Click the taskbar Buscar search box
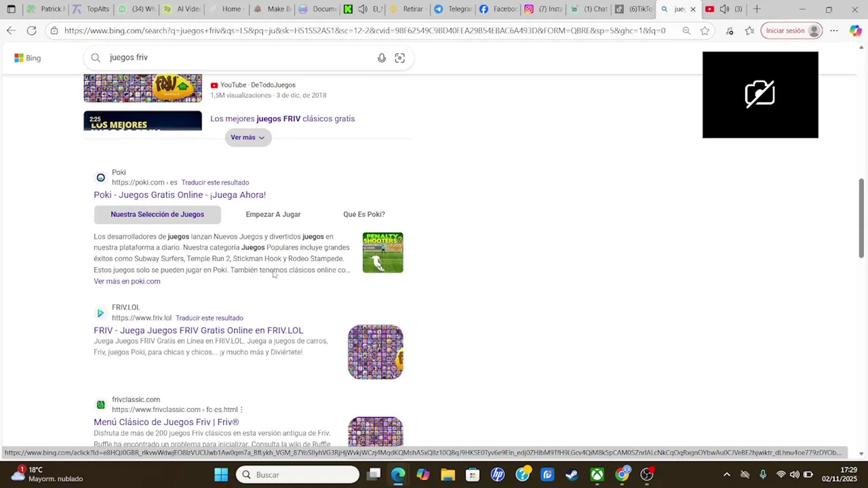 click(298, 474)
